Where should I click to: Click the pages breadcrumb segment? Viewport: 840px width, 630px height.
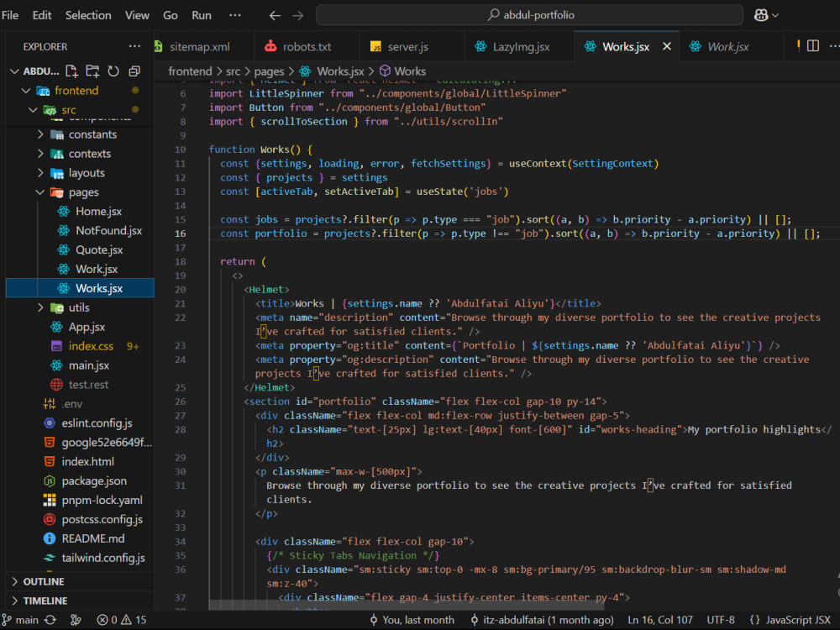[269, 71]
